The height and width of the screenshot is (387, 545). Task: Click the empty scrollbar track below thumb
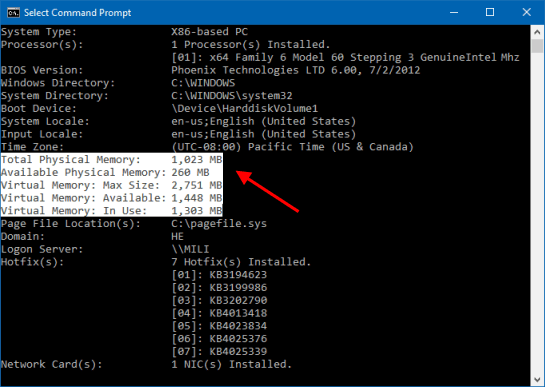537,212
